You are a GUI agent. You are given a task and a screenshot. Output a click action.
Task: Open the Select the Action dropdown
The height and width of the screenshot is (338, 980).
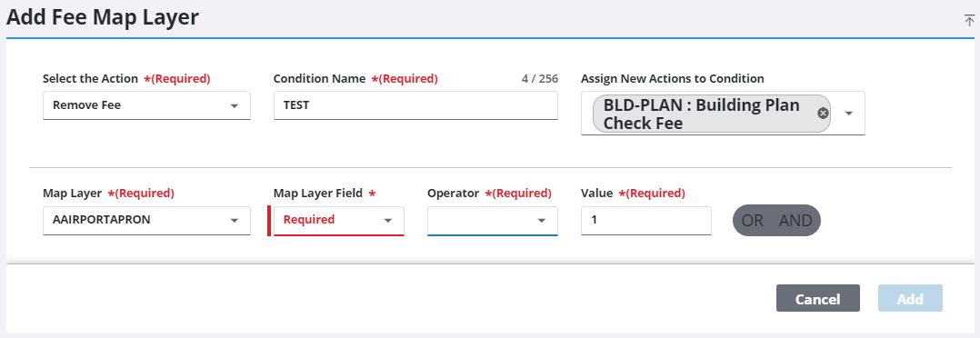coord(147,105)
